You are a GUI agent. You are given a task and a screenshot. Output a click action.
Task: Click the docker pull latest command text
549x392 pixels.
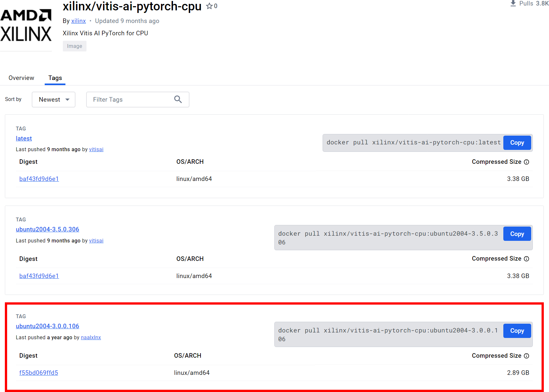coord(414,142)
